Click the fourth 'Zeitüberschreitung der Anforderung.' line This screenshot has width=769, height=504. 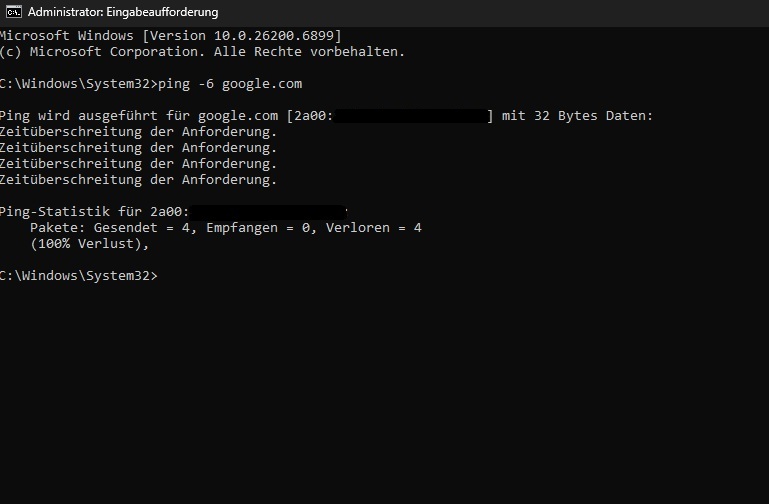[x=138, y=180]
